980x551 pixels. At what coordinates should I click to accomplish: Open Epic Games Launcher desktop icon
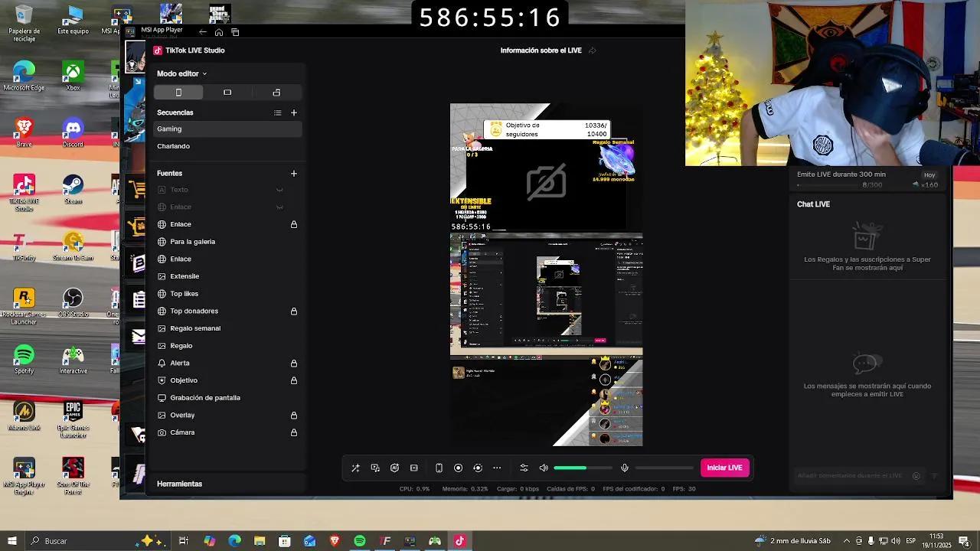point(73,419)
